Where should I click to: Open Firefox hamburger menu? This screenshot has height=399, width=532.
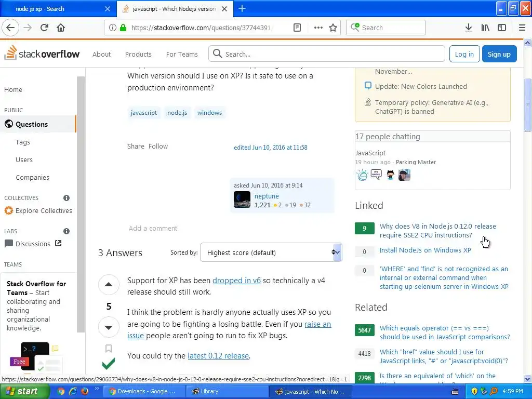click(x=522, y=28)
